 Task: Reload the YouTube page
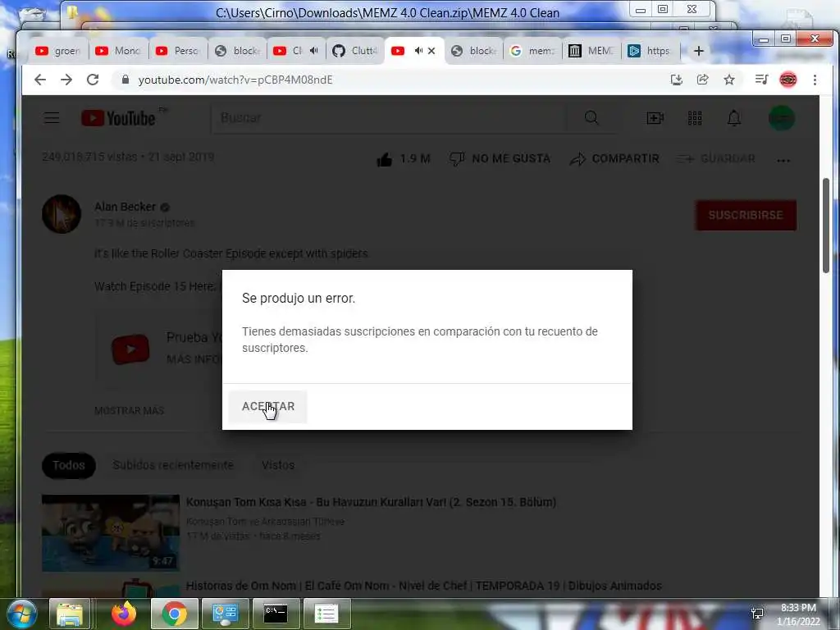[x=93, y=80]
